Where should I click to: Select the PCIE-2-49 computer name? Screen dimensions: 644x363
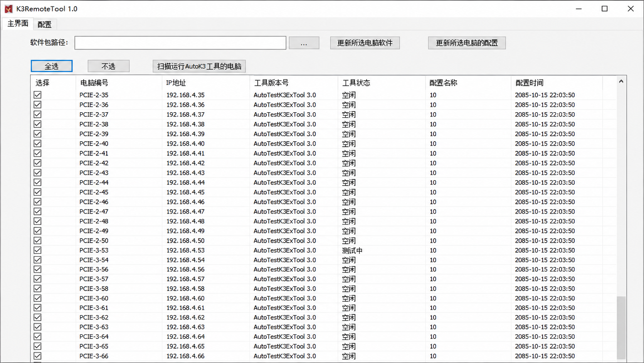[94, 231]
